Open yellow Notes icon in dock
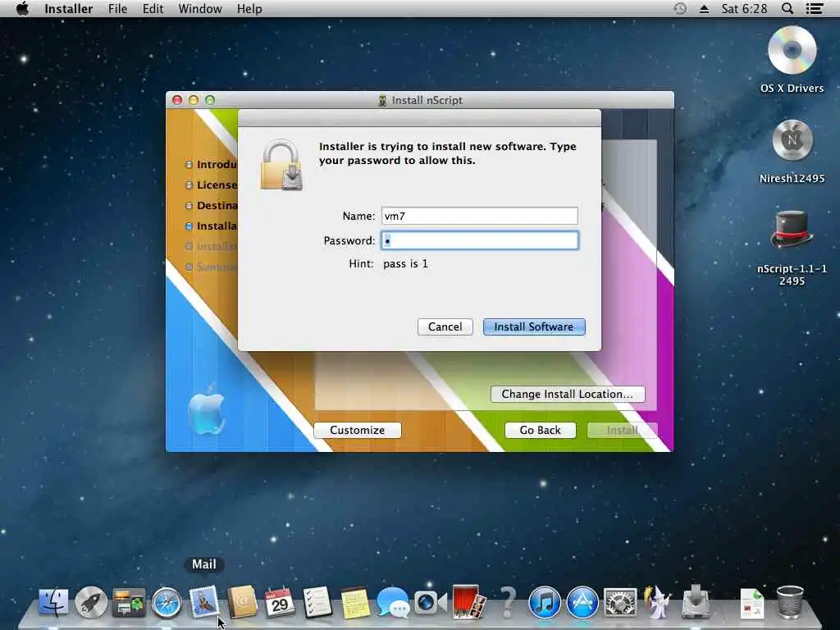The height and width of the screenshot is (630, 840). pos(355,603)
